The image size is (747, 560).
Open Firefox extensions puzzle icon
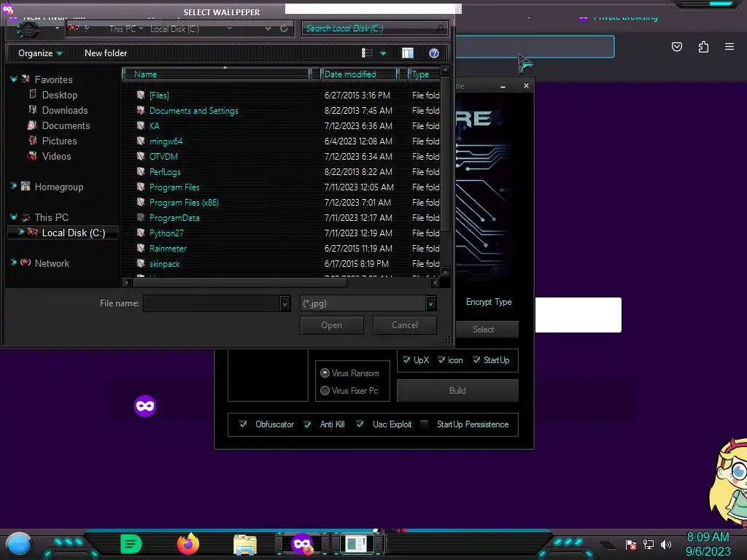click(x=703, y=47)
